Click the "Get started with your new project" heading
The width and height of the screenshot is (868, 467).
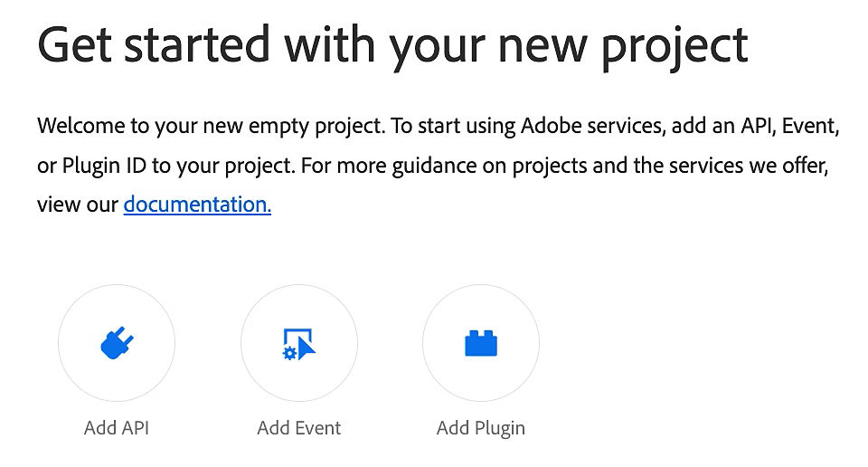392,46
